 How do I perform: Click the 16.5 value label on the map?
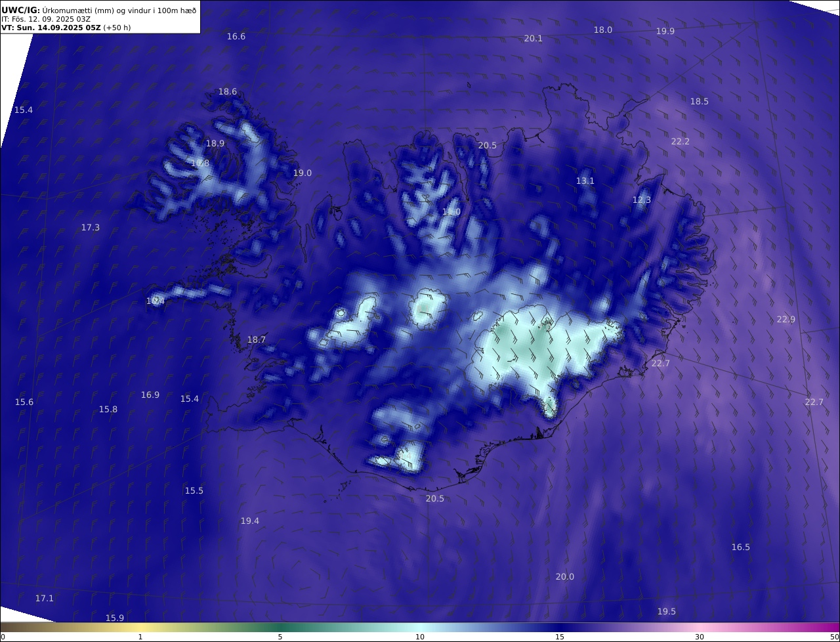[741, 547]
